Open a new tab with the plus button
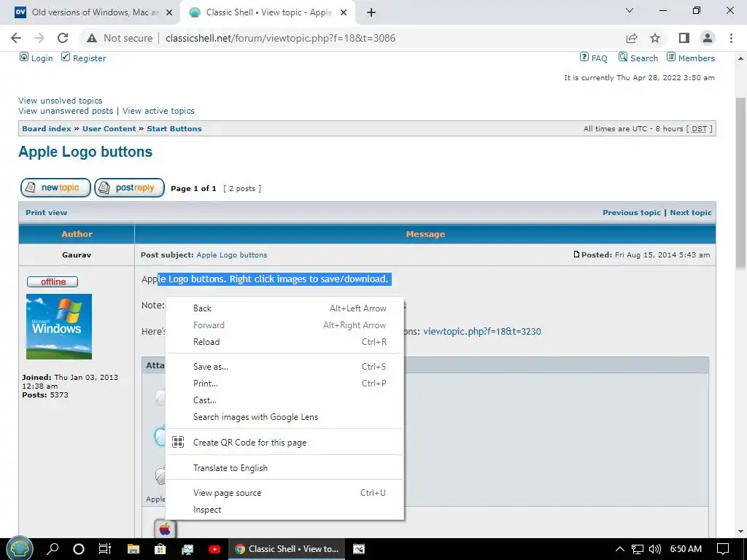 pyautogui.click(x=371, y=12)
